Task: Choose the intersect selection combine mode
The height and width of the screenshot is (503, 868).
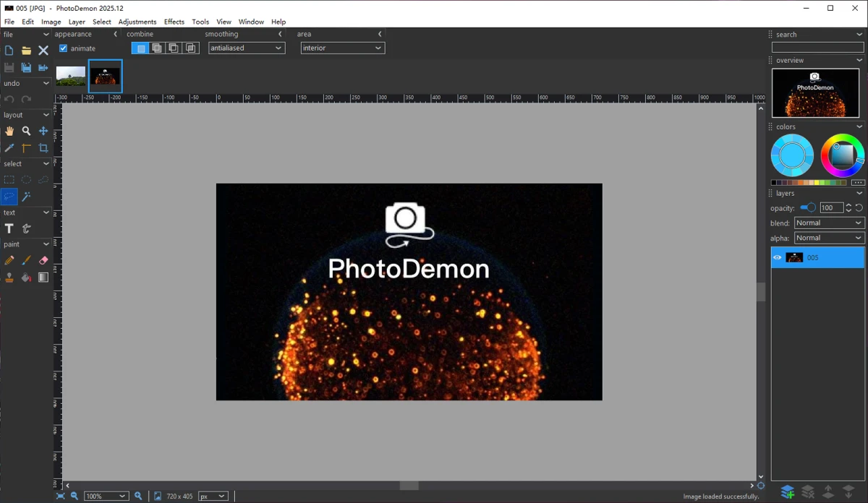Action: [x=190, y=48]
